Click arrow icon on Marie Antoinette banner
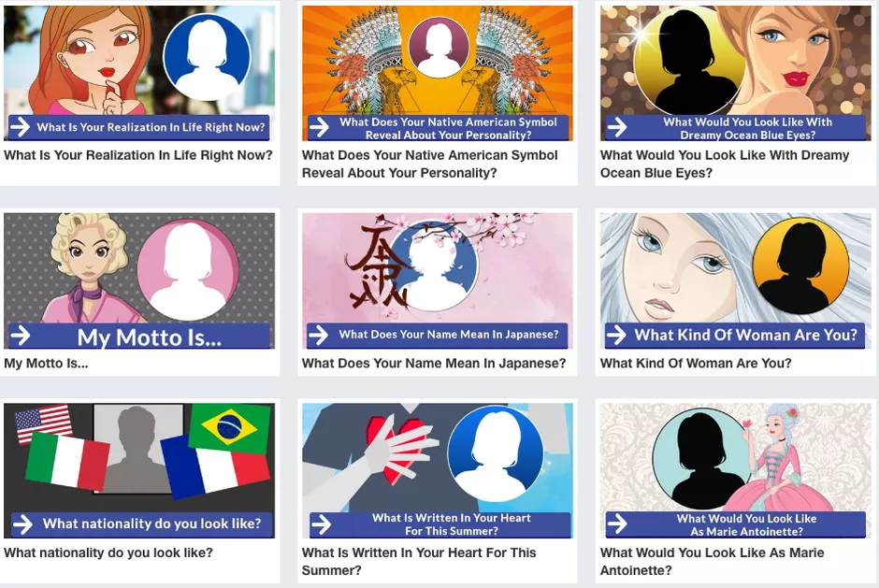 click(617, 524)
